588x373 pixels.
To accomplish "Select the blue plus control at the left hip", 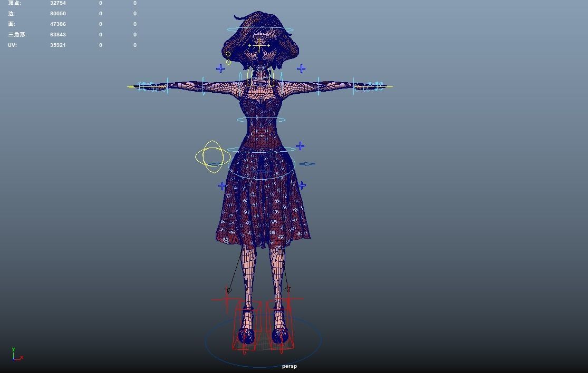I will click(x=222, y=185).
